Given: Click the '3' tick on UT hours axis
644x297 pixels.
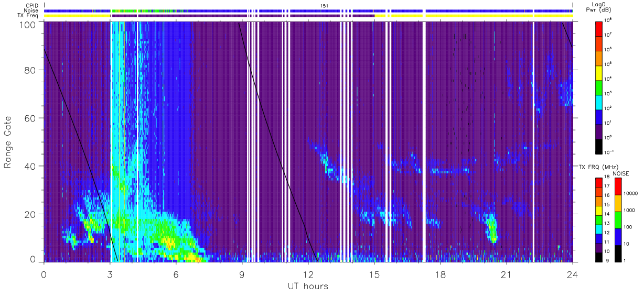Looking at the screenshot, I should (x=110, y=274).
